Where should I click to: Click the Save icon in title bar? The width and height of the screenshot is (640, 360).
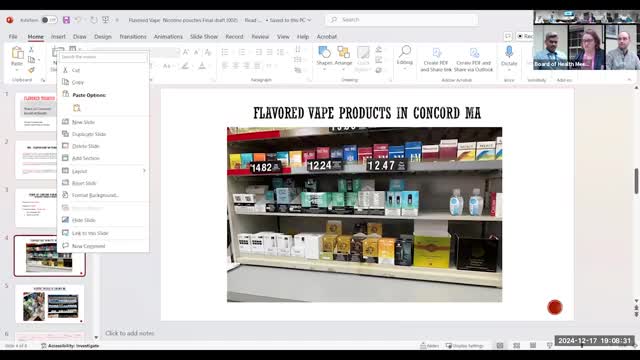coord(66,20)
